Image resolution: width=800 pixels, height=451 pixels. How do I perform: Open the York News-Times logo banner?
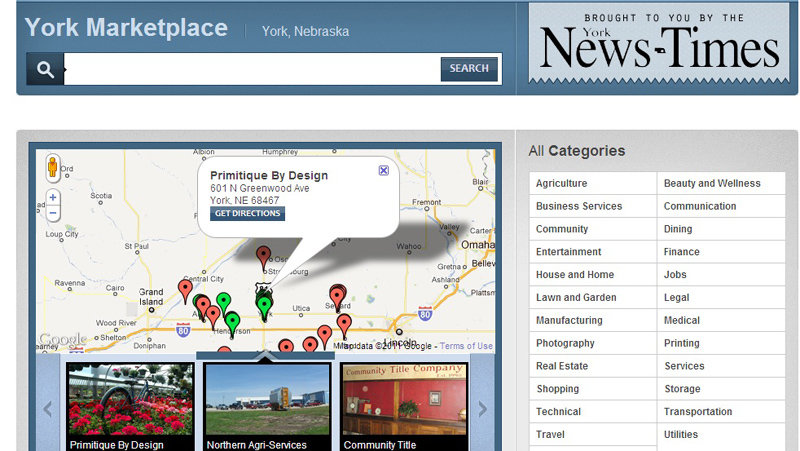point(659,44)
